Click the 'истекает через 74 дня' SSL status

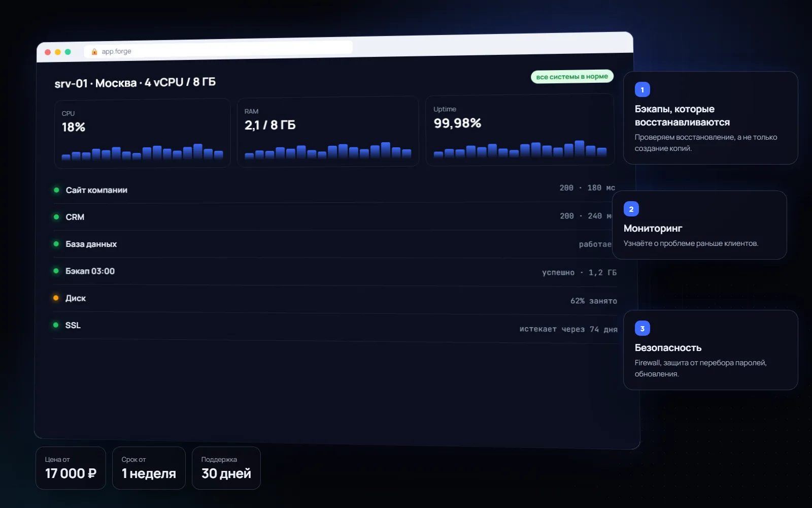pyautogui.click(x=568, y=329)
